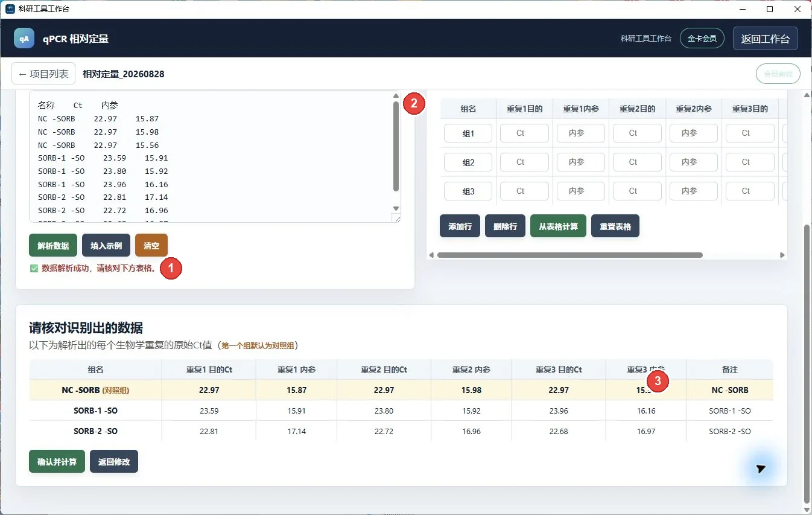Click the resize grip of the data text area

coord(396,218)
